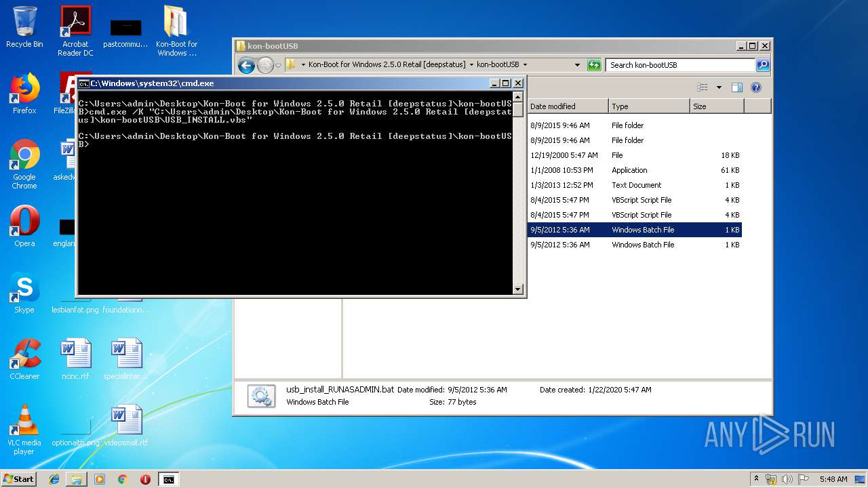Open the Start menu
This screenshot has width=868, height=488.
click(x=19, y=479)
